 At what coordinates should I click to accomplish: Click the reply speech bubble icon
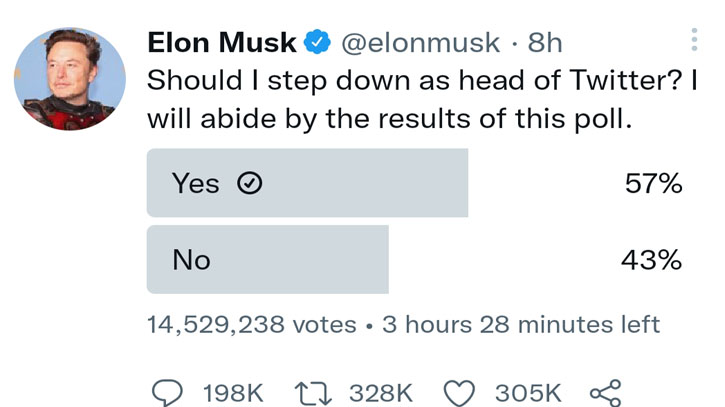click(x=167, y=392)
